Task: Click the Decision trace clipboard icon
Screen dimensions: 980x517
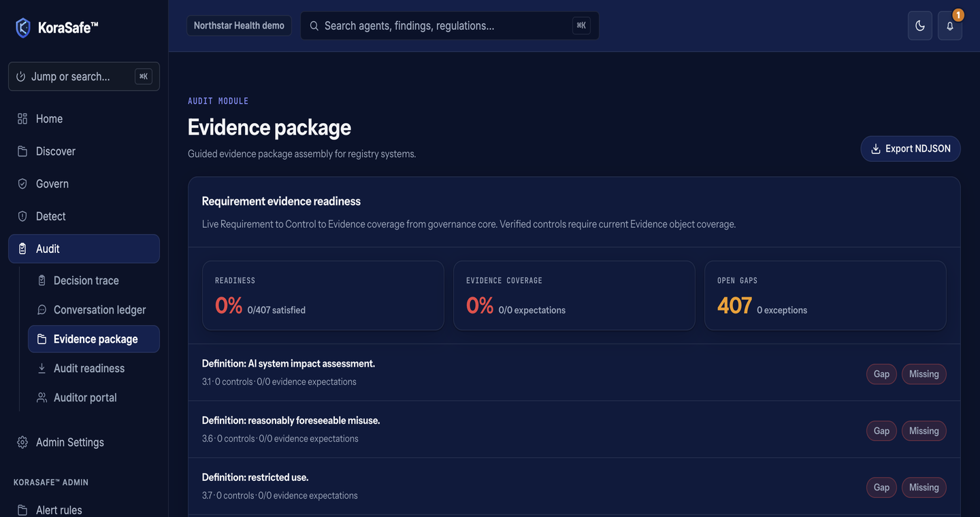Action: tap(42, 280)
